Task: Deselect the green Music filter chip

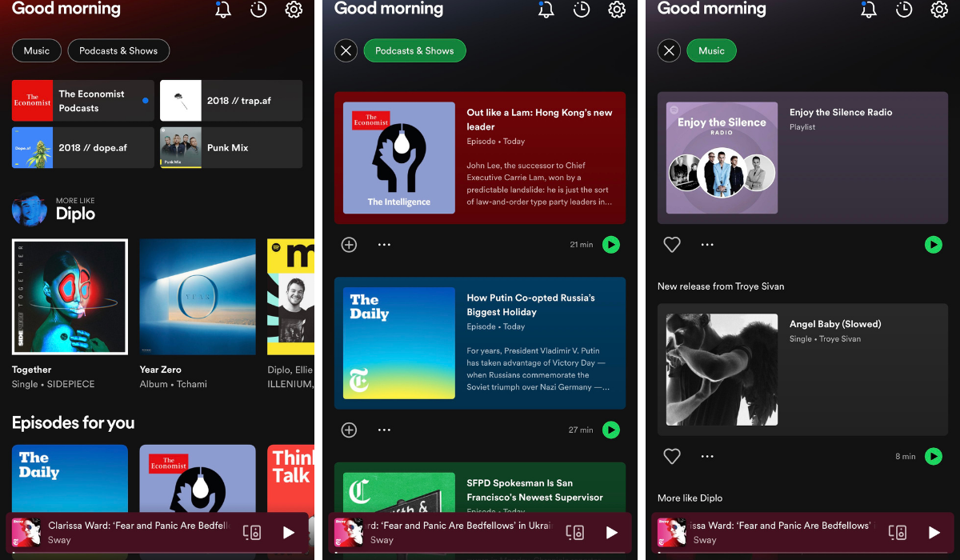Action: 711,50
